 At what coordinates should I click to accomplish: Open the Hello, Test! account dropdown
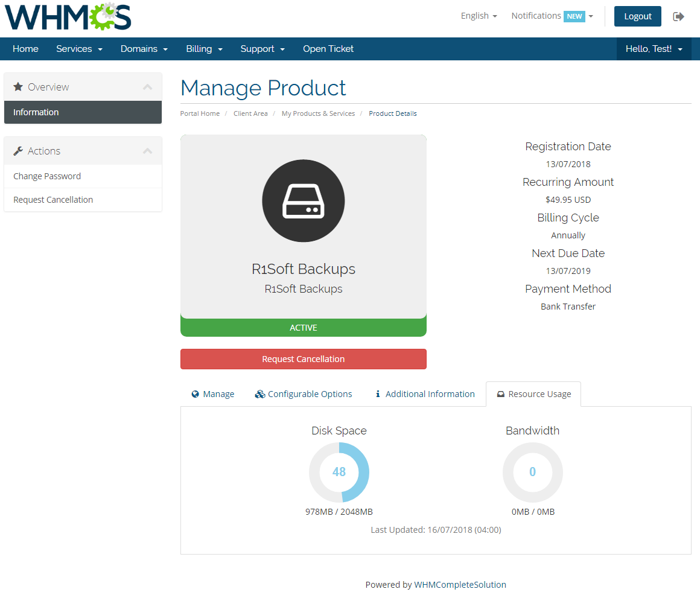tap(654, 49)
